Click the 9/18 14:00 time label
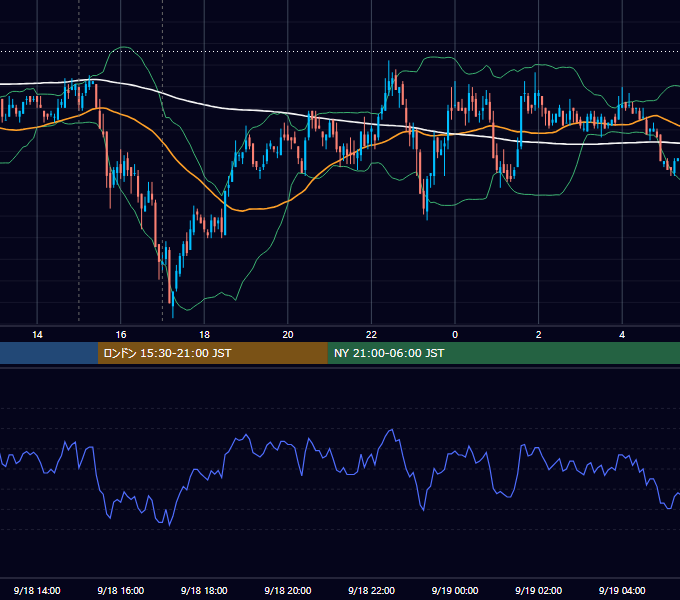680x600 pixels. [x=37, y=590]
